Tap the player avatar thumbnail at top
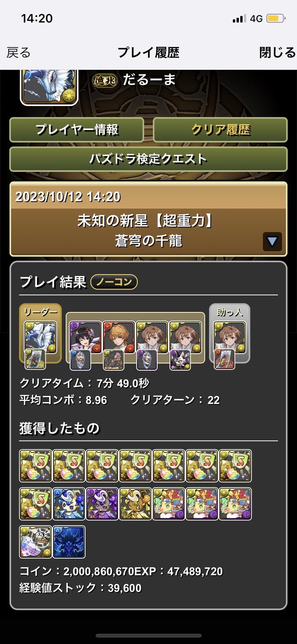 pos(49,87)
